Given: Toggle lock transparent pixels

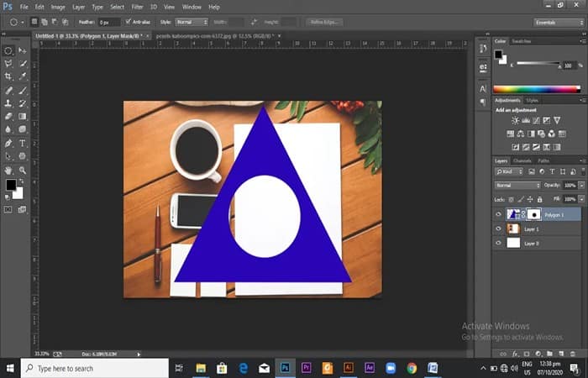Looking at the screenshot, I should [511, 200].
